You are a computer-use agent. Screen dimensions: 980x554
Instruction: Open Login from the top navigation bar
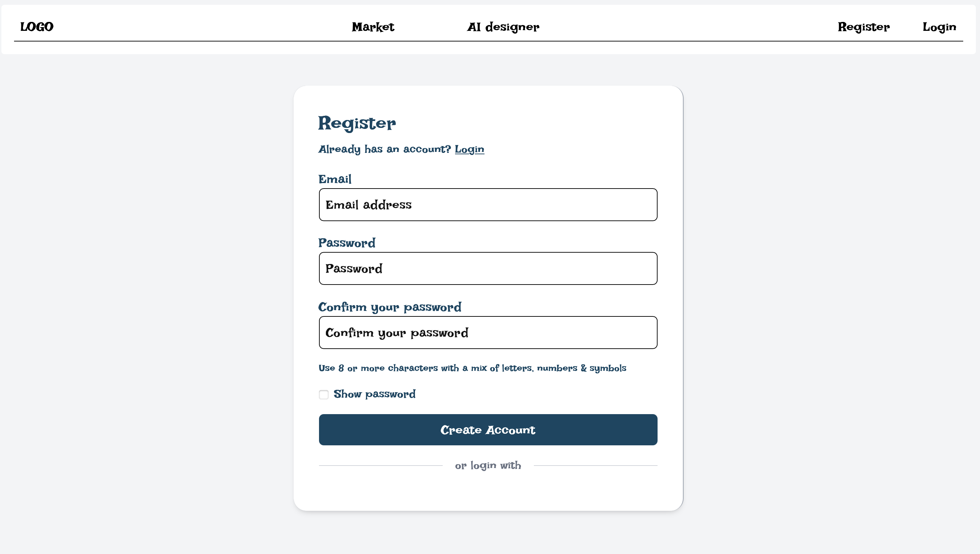tap(939, 27)
